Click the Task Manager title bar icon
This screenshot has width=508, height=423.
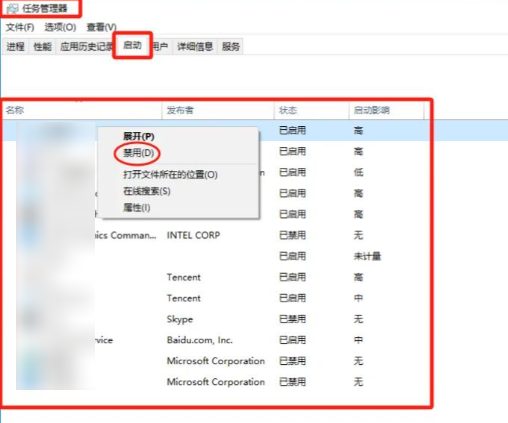click(12, 9)
